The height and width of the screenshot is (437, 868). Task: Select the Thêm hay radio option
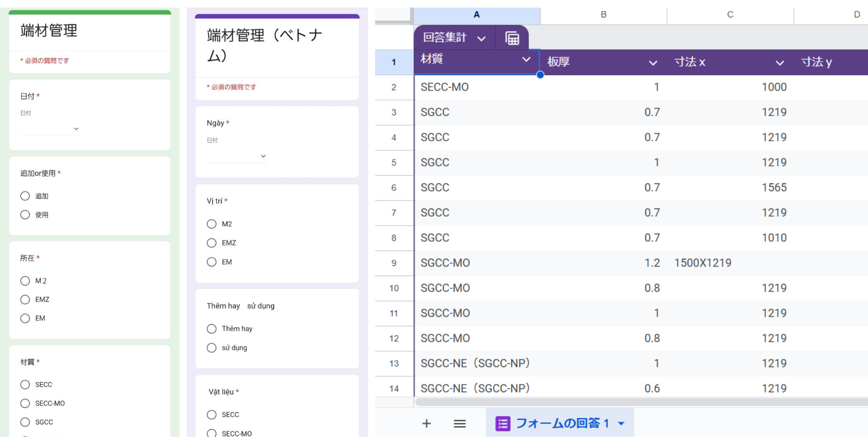pyautogui.click(x=212, y=329)
